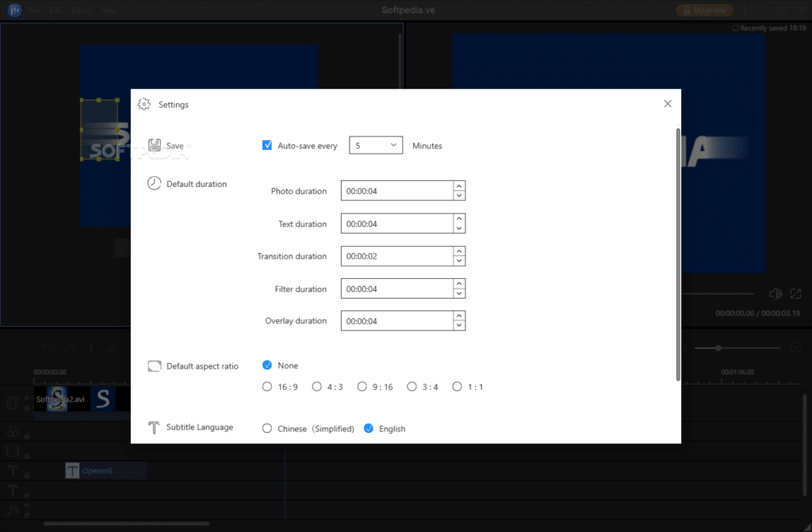Click the Settings gear icon
Viewport: 812px width, 532px height.
[x=144, y=104]
